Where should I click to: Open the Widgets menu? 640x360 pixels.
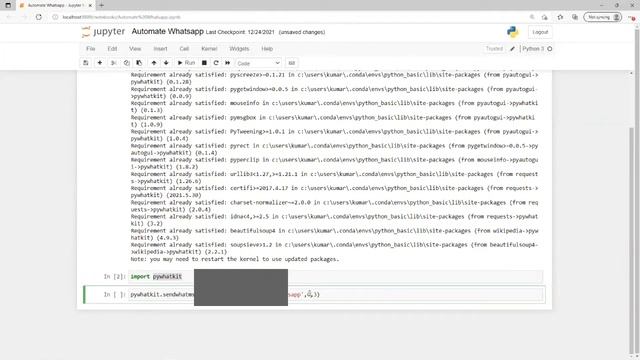[x=239, y=49]
